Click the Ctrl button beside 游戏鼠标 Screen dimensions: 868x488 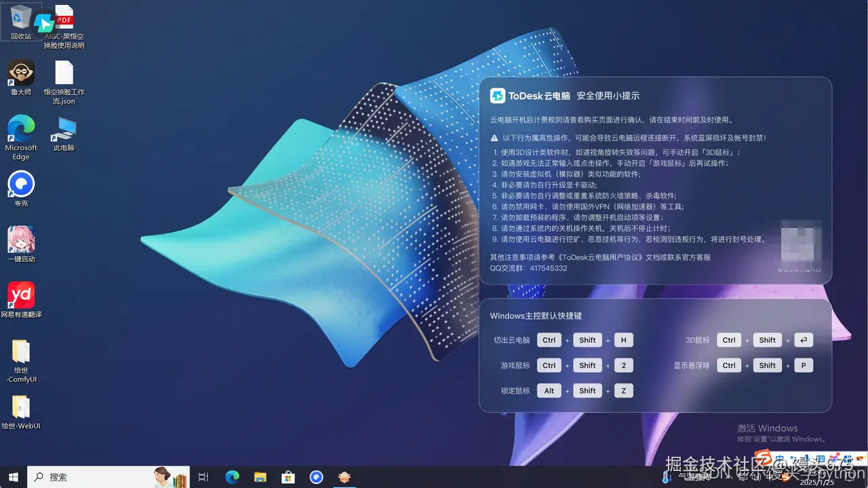pyautogui.click(x=549, y=365)
